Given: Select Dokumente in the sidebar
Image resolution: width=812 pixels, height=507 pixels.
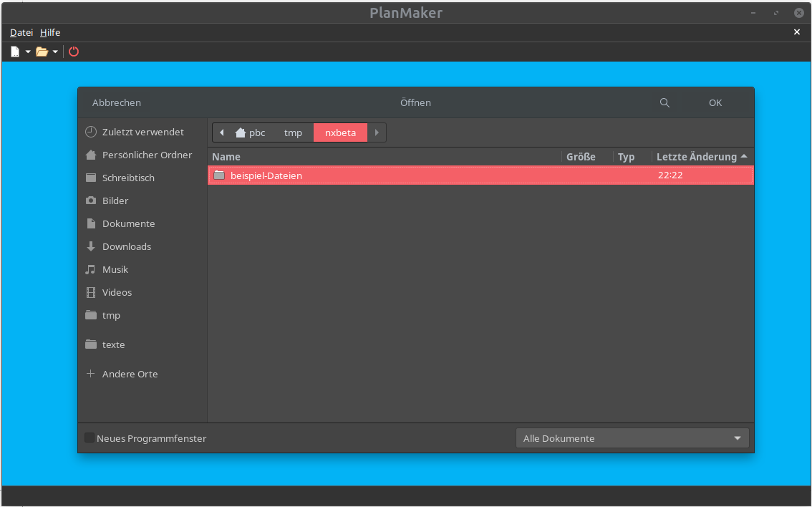Looking at the screenshot, I should tap(142, 223).
